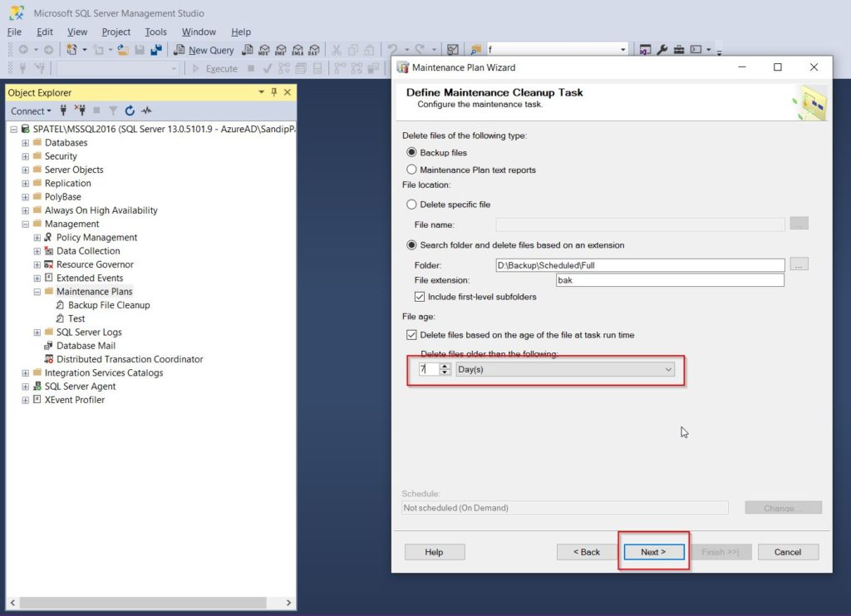This screenshot has width=851, height=616.
Task: Open an Analysis Services MDX query
Action: pyautogui.click(x=264, y=50)
